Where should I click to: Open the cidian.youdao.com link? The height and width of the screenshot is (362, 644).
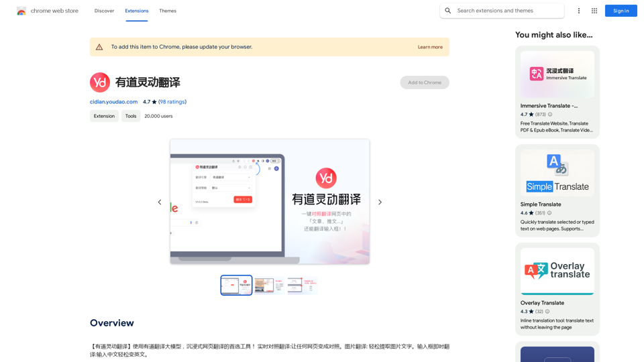[114, 102]
